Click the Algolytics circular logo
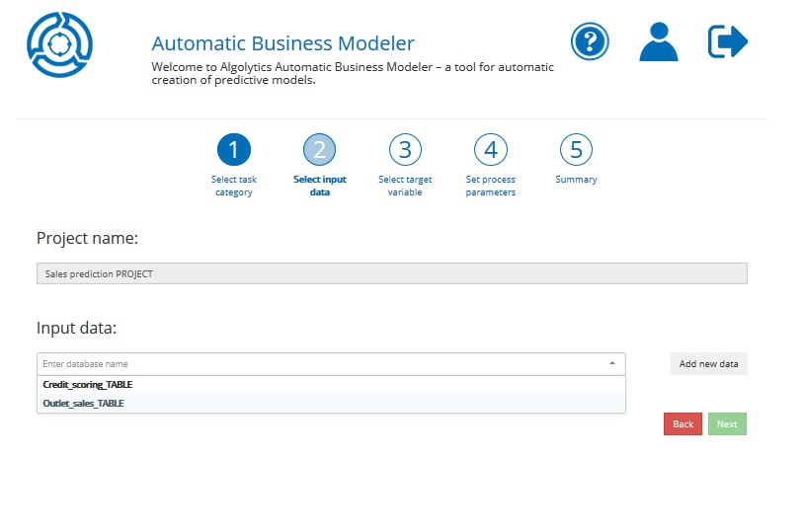 59,44
